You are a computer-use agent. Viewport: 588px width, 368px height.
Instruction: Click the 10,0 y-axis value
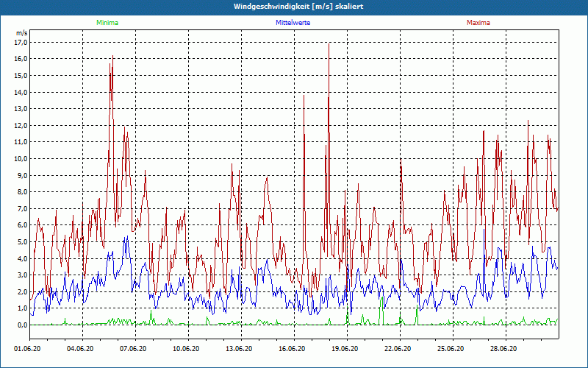(x=21, y=159)
